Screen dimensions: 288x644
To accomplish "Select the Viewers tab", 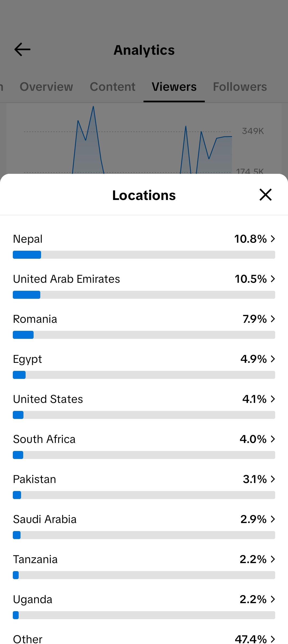I will tap(174, 87).
